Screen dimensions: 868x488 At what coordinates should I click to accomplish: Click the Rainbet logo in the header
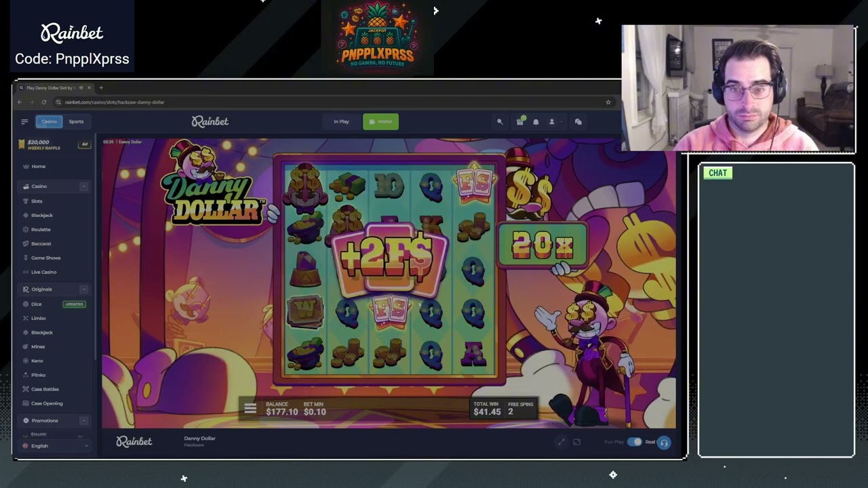[210, 122]
